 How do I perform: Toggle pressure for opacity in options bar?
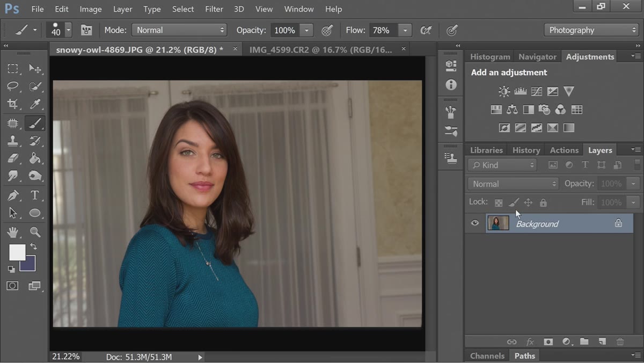(x=327, y=30)
